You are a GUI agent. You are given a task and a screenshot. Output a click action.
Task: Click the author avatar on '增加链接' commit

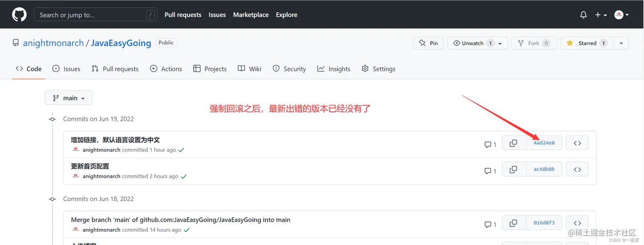pyautogui.click(x=76, y=150)
